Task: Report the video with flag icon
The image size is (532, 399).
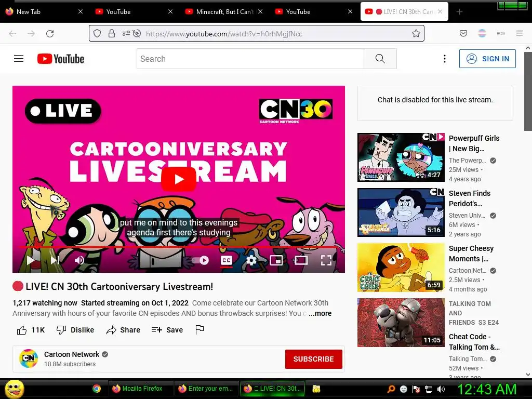Action: coord(199,330)
